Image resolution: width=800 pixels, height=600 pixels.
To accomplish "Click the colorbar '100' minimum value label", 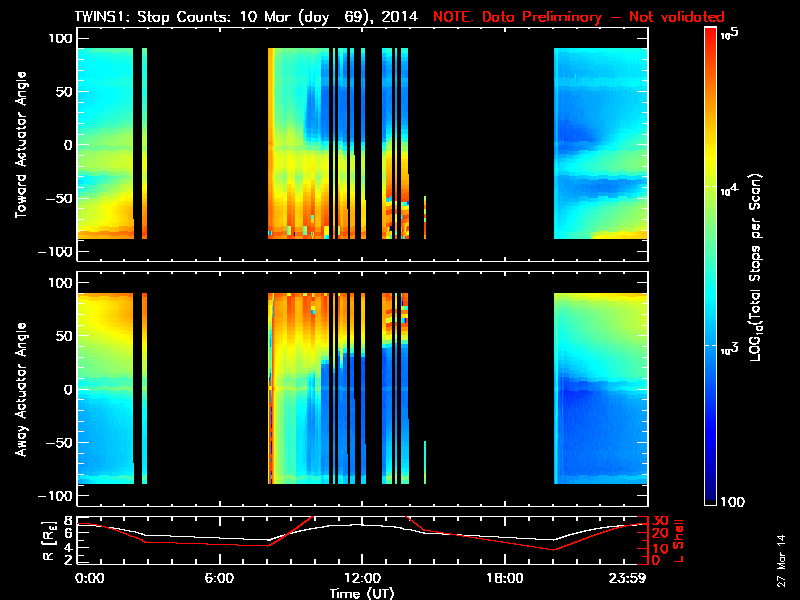I will (735, 501).
